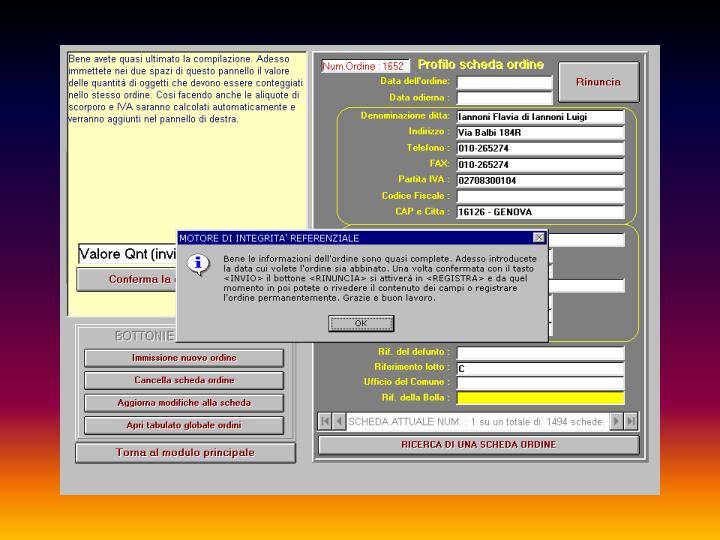
Task: Go to the previous record arrow
Action: click(x=339, y=422)
